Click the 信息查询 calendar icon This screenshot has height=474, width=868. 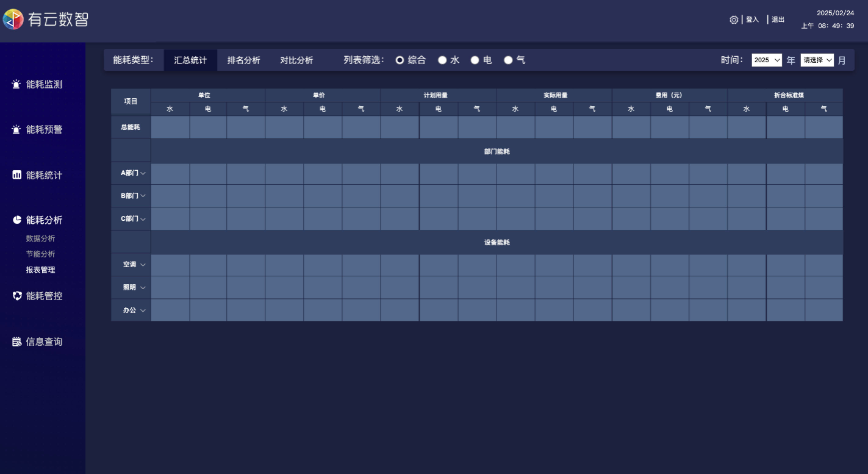click(16, 342)
